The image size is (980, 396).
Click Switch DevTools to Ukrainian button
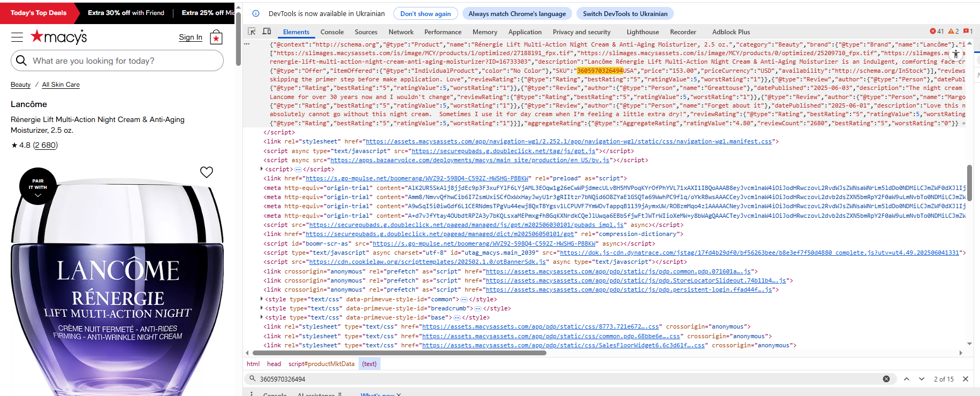coord(625,14)
